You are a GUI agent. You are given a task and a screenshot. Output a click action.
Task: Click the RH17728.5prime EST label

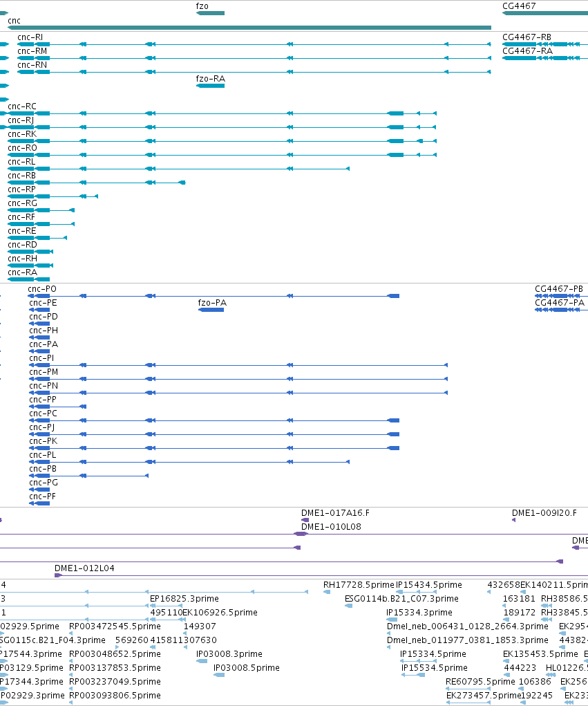click(x=359, y=584)
